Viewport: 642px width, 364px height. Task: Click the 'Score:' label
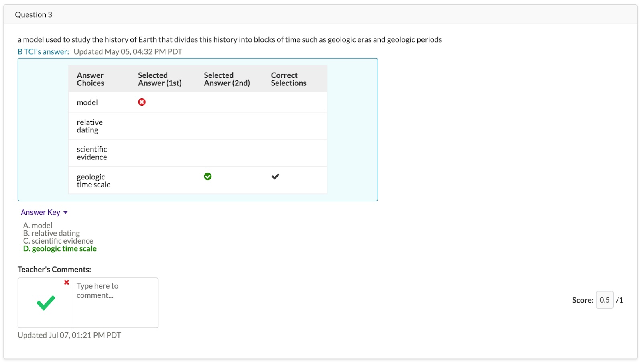(583, 300)
